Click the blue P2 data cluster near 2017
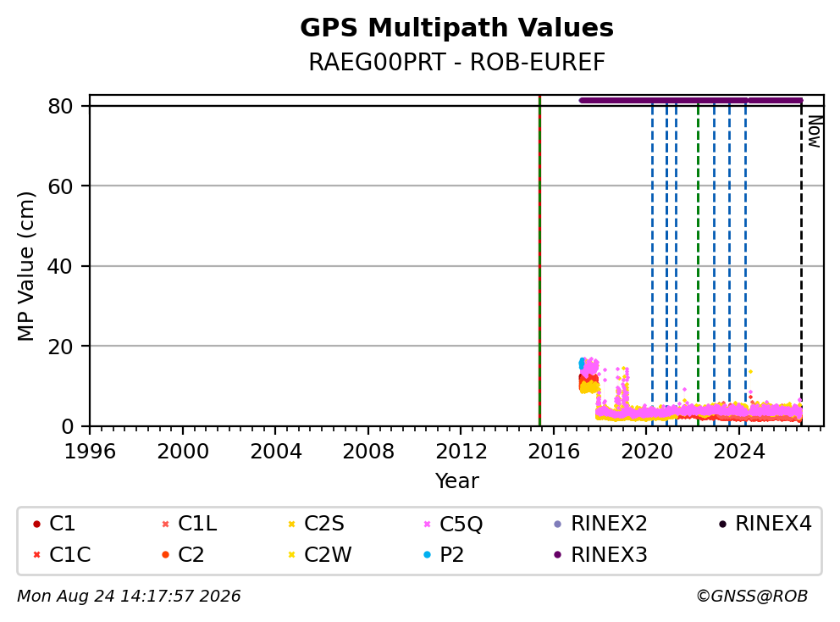840x622 pixels. coord(583,364)
